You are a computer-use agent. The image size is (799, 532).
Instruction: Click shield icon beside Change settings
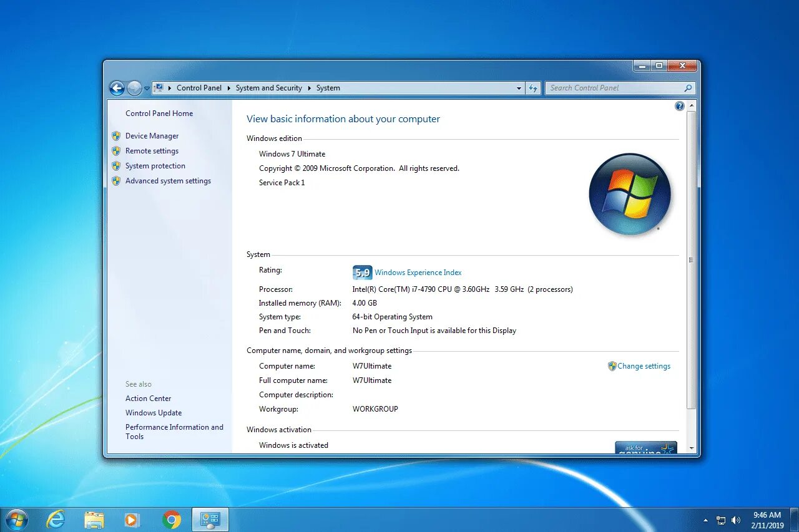tap(612, 366)
